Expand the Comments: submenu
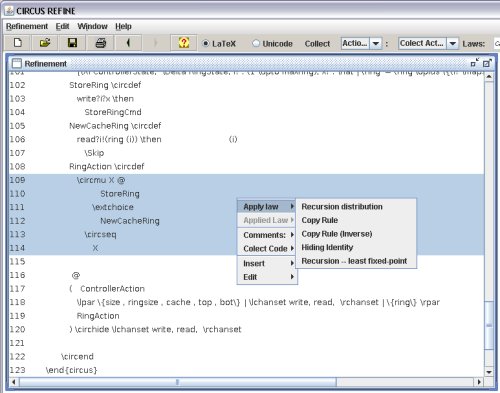 click(x=267, y=235)
